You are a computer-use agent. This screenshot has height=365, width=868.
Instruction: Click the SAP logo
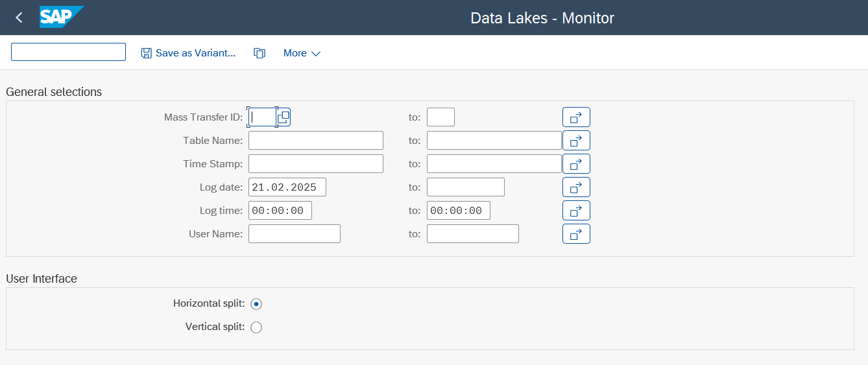[x=62, y=18]
